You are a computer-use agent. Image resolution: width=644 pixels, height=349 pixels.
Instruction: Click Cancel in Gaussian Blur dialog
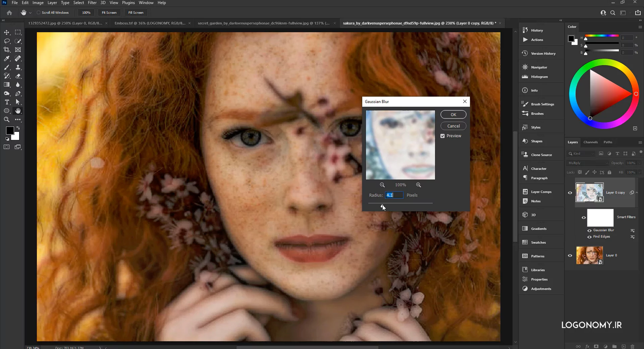pyautogui.click(x=453, y=126)
